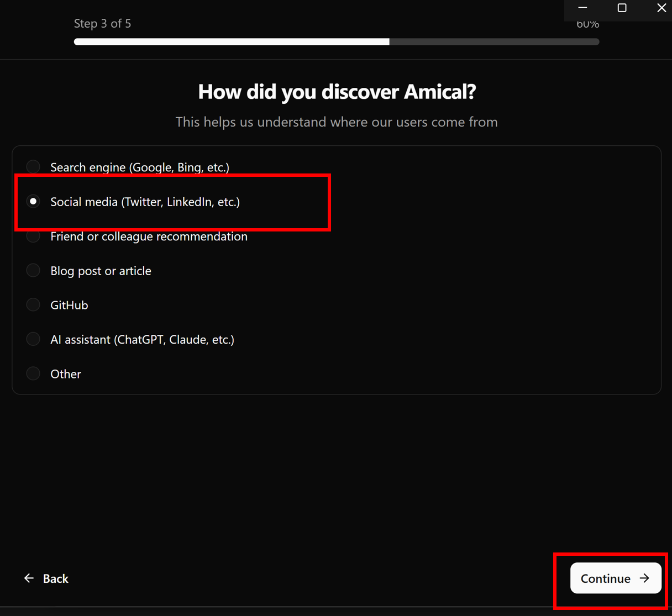Viewport: 672px width, 616px height.
Task: Maximize the Amical window
Action: [622, 8]
